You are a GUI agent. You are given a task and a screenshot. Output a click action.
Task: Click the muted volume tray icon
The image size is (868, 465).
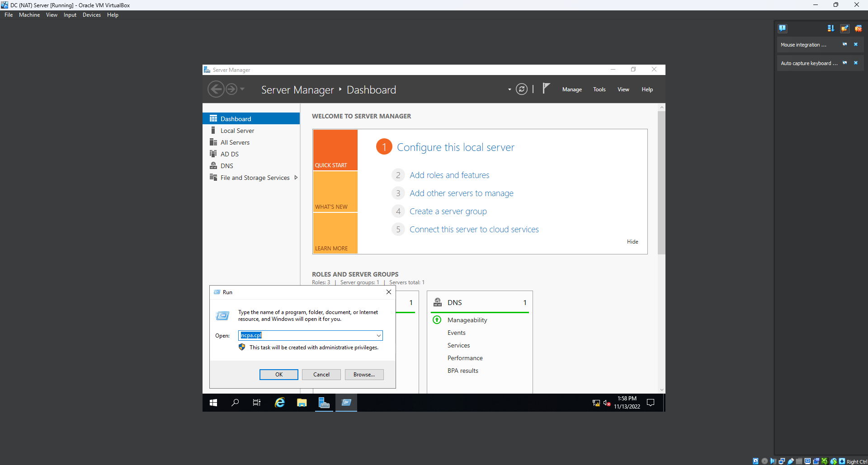[x=607, y=403]
